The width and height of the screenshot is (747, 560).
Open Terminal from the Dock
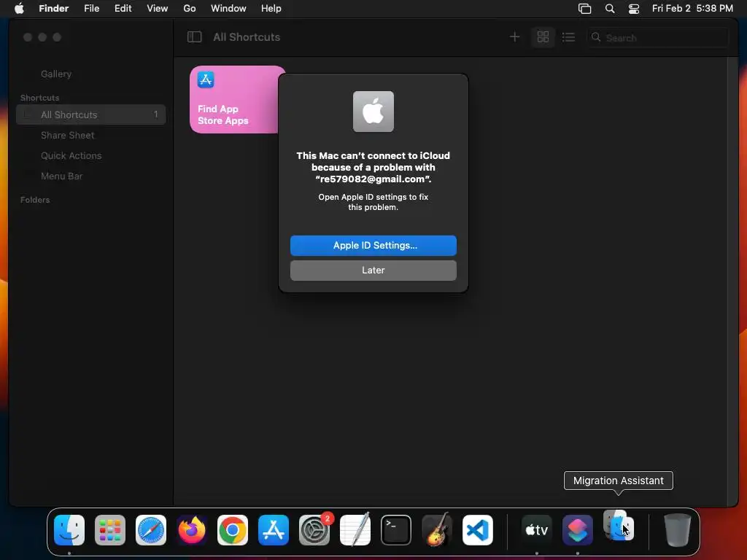pyautogui.click(x=396, y=530)
